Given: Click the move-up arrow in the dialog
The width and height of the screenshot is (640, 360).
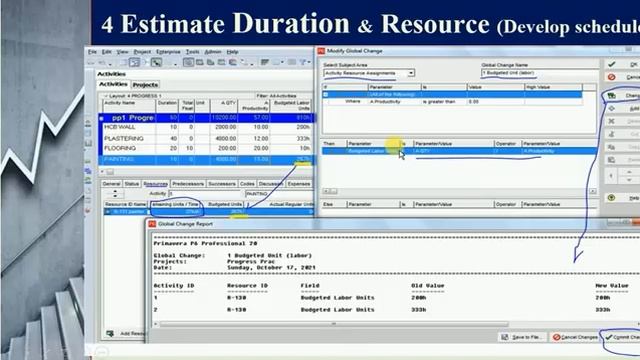Looking at the screenshot, I should coord(629,172).
